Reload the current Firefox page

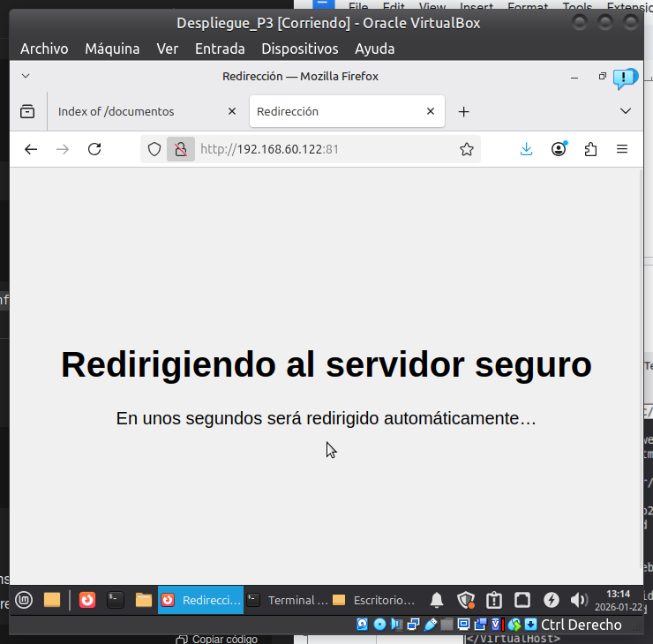[x=94, y=150]
